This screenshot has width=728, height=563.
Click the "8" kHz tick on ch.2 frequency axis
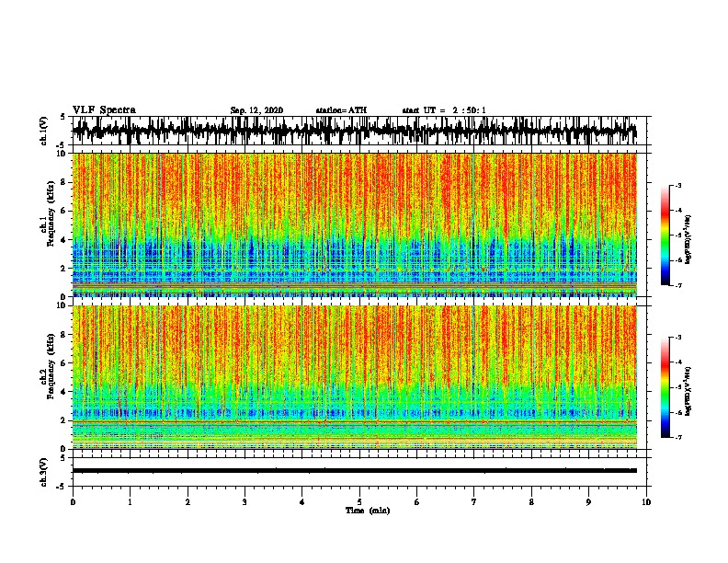(64, 335)
